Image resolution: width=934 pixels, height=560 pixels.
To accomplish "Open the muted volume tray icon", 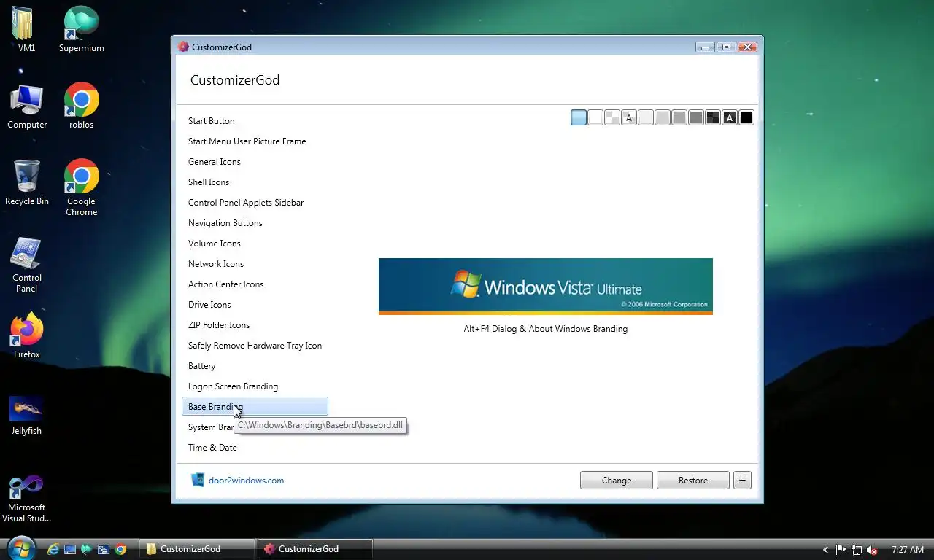I will click(x=871, y=550).
